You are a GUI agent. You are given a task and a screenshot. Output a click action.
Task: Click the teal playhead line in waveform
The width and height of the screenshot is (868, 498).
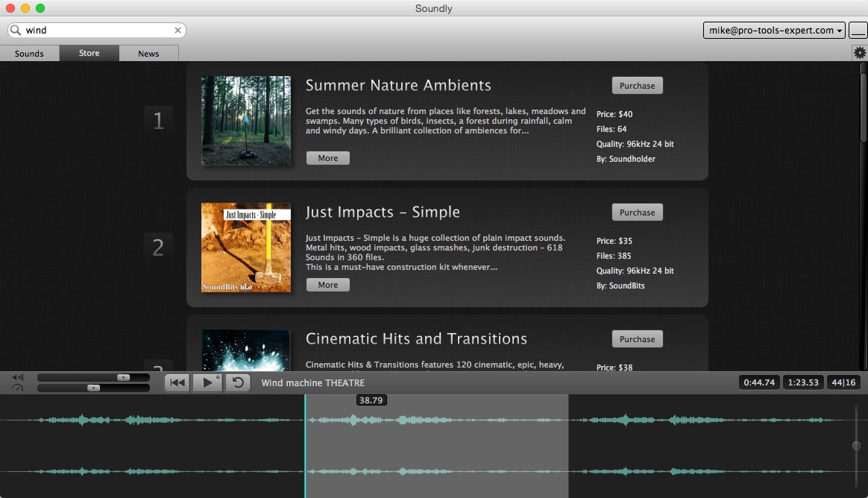[305, 446]
